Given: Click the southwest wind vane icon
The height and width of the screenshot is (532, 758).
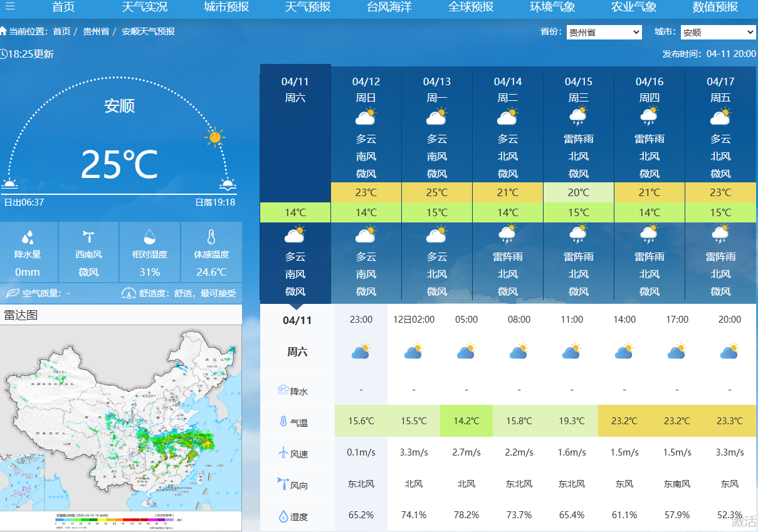Looking at the screenshot, I should (88, 237).
